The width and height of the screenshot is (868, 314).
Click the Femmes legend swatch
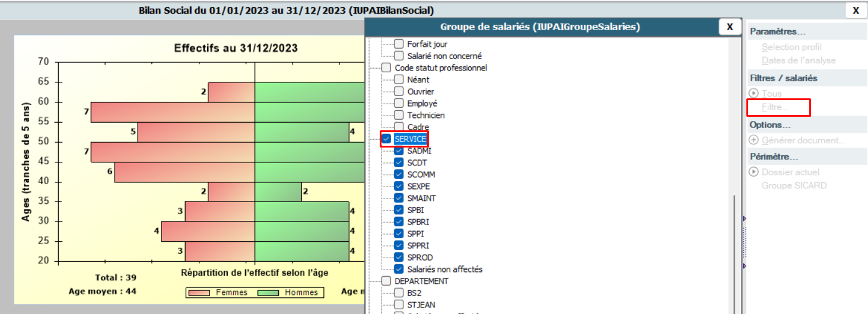point(199,292)
